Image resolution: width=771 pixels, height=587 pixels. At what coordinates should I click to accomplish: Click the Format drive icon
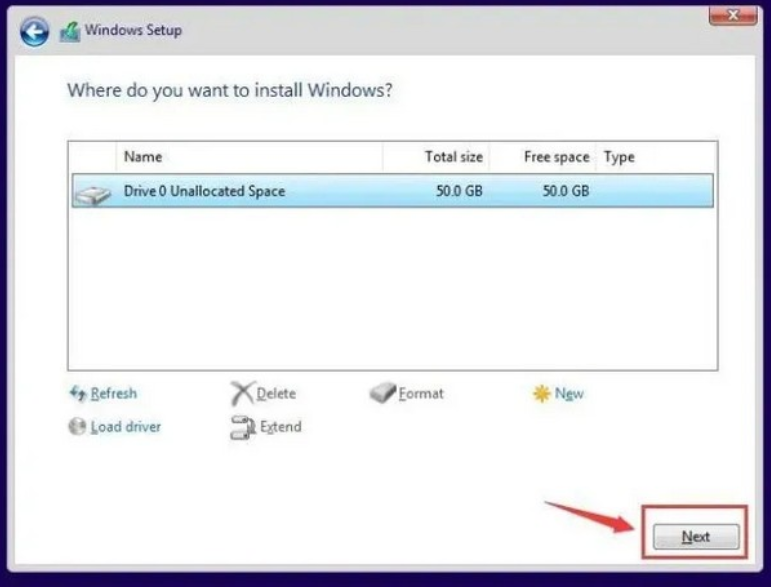point(383,393)
